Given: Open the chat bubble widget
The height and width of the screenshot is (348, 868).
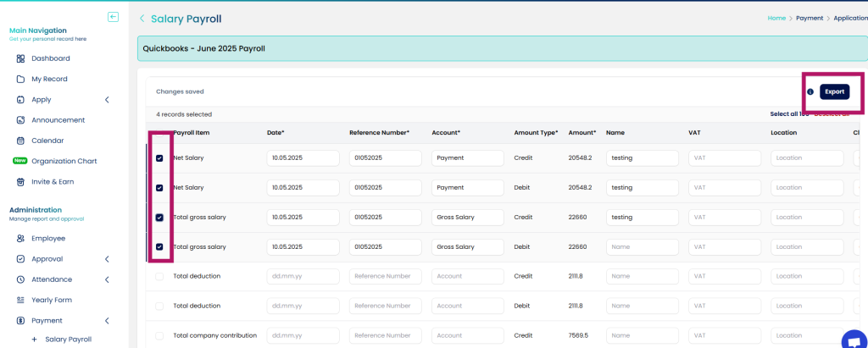Looking at the screenshot, I should click(x=854, y=341).
